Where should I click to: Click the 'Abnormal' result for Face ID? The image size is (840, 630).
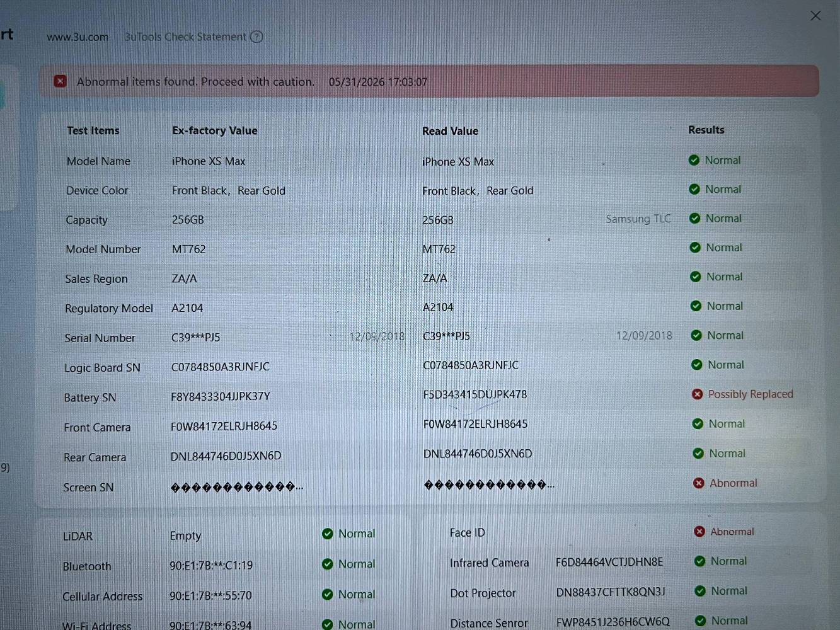click(732, 532)
